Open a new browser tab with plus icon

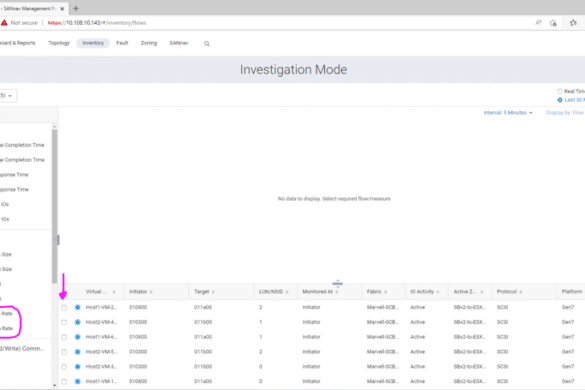point(76,8)
